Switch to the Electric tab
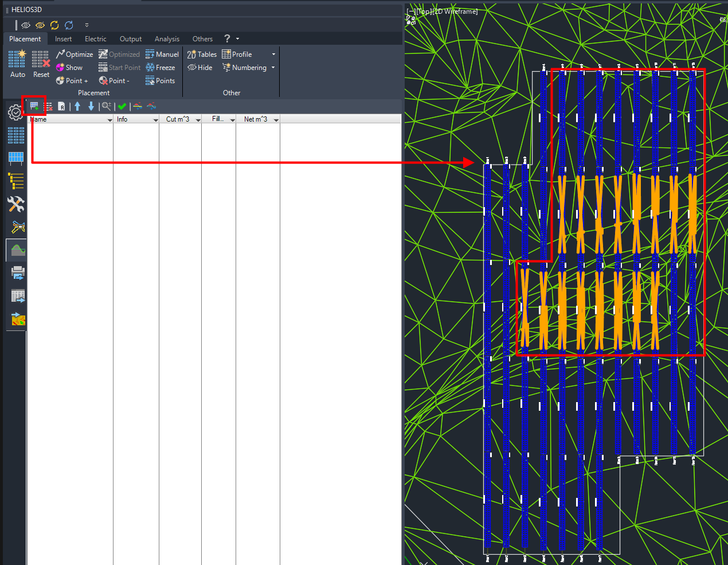The height and width of the screenshot is (565, 728). pos(95,39)
